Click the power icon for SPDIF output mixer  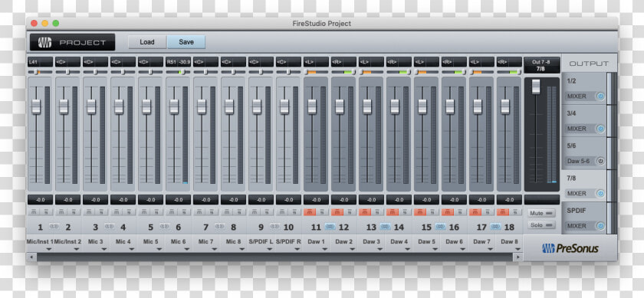[600, 226]
